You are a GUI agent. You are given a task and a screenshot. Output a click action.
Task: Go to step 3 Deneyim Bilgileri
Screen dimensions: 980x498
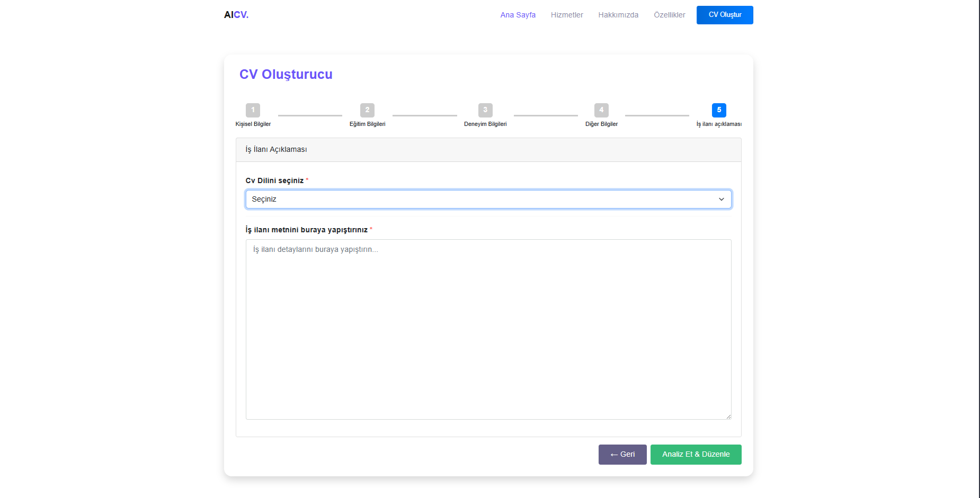(485, 110)
